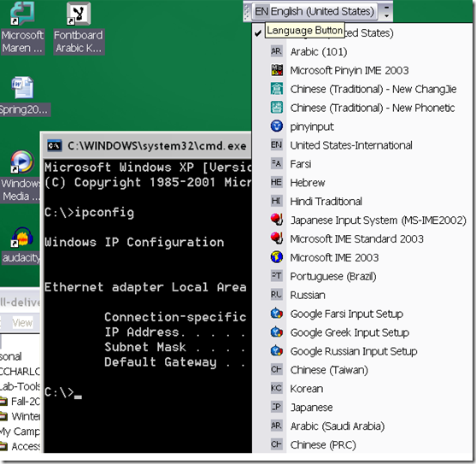
Task: Click the Google Farsi Input Setup icon
Action: pos(277,313)
